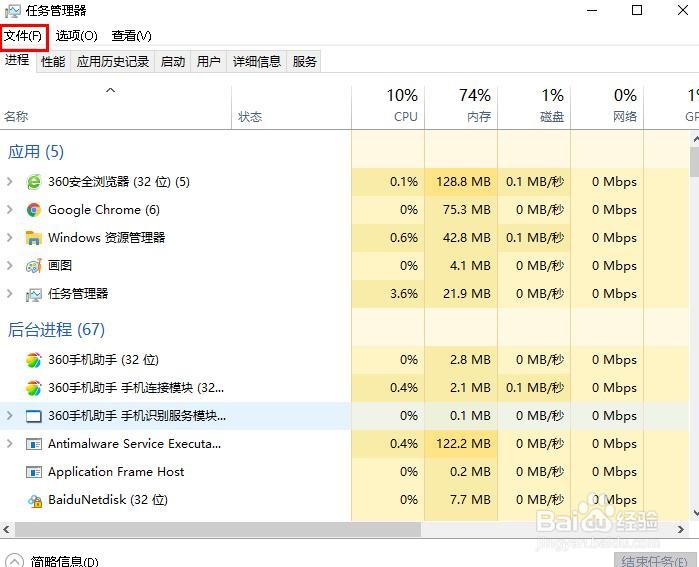The height and width of the screenshot is (567, 699).
Task: Sort by the 名称 column header
Action: click(115, 107)
